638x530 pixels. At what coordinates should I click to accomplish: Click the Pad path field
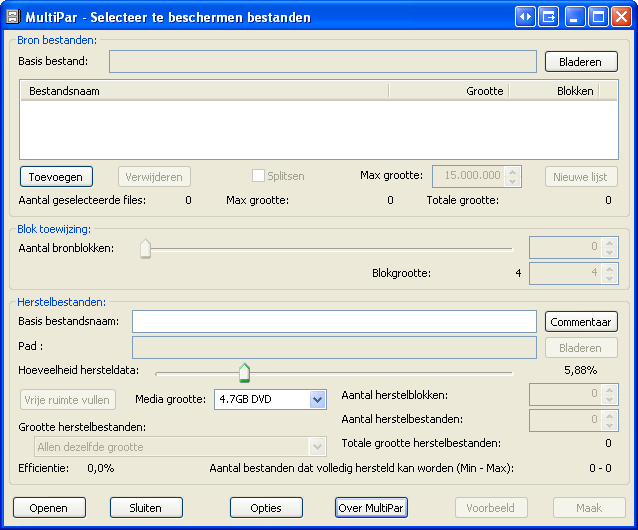(x=334, y=347)
